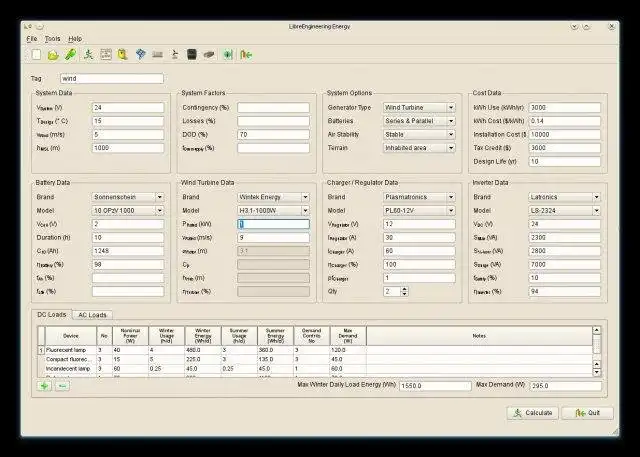Open the Terrain dropdown
The height and width of the screenshot is (457, 640).
419,148
